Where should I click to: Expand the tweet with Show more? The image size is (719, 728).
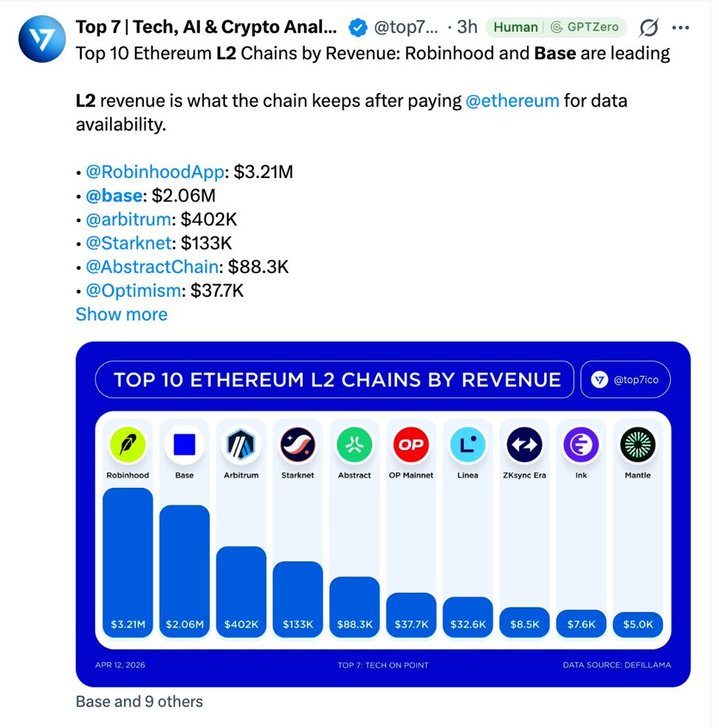point(122,315)
